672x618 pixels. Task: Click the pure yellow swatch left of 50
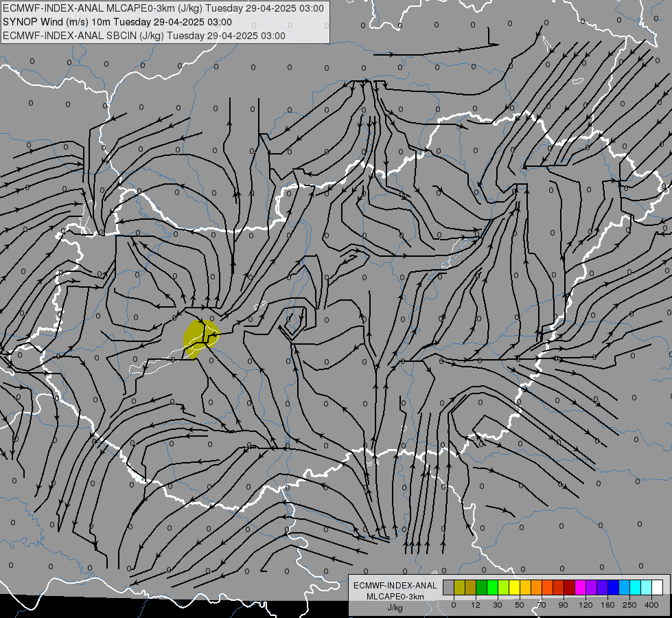(x=515, y=587)
